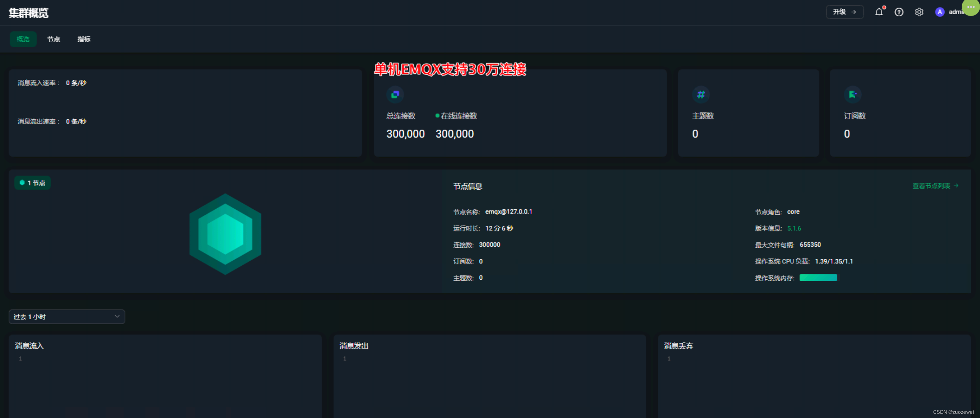
Task: Switch to the 指标 tab
Action: click(84, 39)
